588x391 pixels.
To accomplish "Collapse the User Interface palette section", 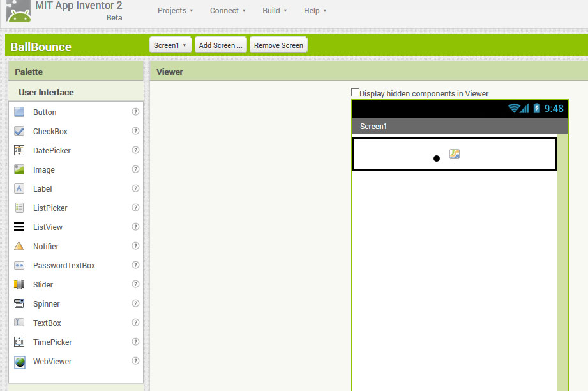I will [76, 92].
